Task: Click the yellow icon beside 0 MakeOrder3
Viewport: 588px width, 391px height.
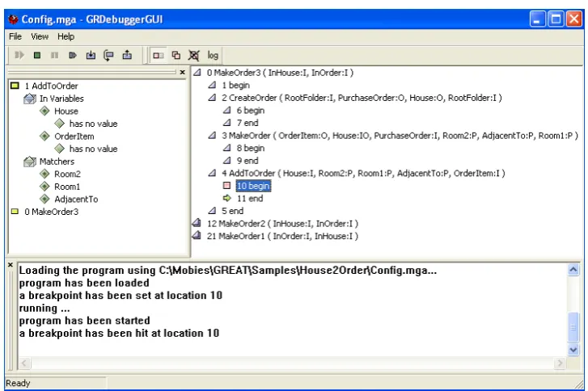Action: coord(15,212)
